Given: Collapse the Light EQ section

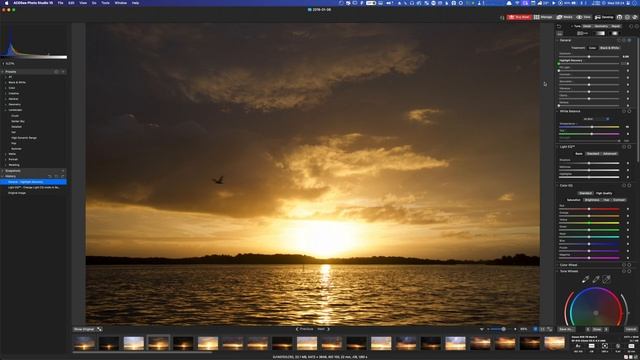Looking at the screenshot, I should (x=557, y=147).
